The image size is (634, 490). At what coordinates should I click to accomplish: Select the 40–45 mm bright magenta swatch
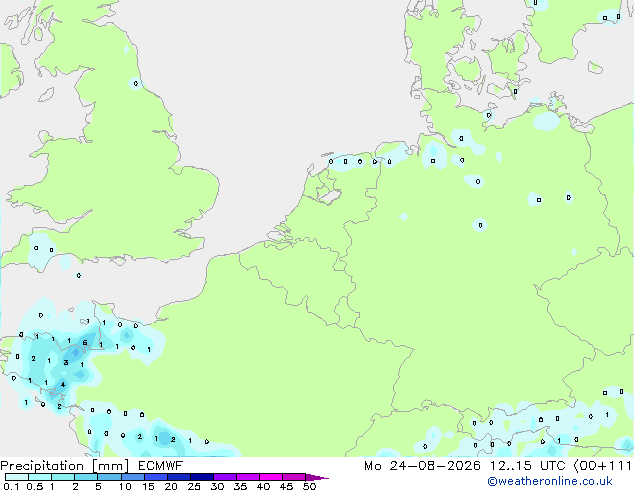click(x=271, y=477)
